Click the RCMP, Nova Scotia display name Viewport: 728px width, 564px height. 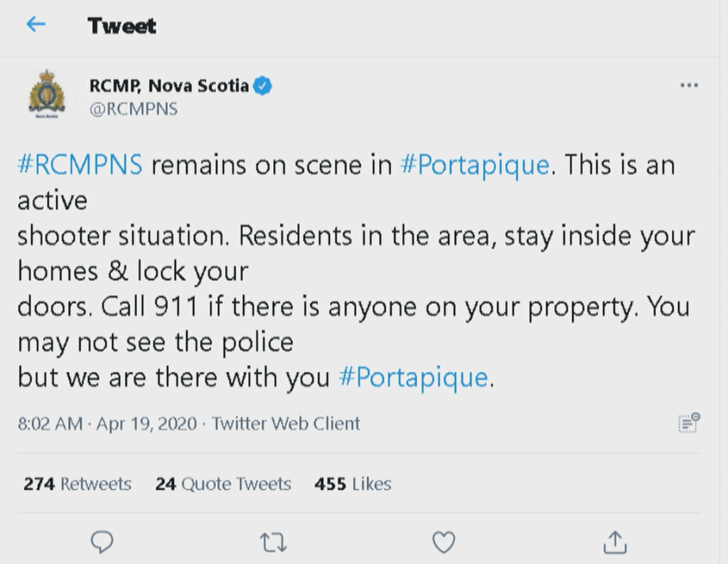click(x=167, y=84)
